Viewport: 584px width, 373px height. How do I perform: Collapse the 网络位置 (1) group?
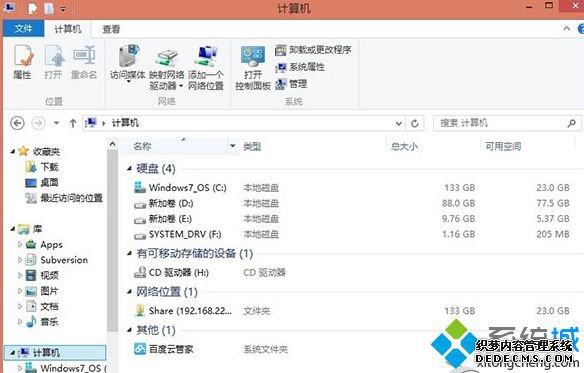[x=129, y=292]
